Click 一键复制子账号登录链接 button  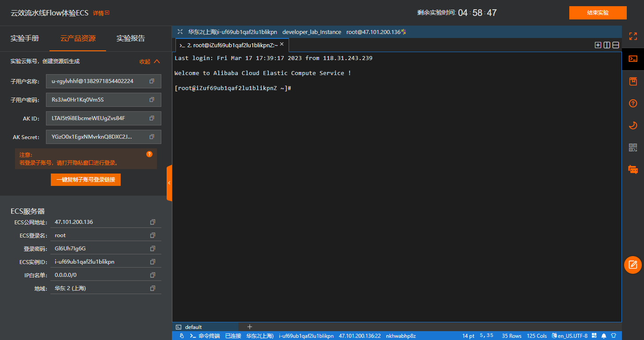(86, 180)
